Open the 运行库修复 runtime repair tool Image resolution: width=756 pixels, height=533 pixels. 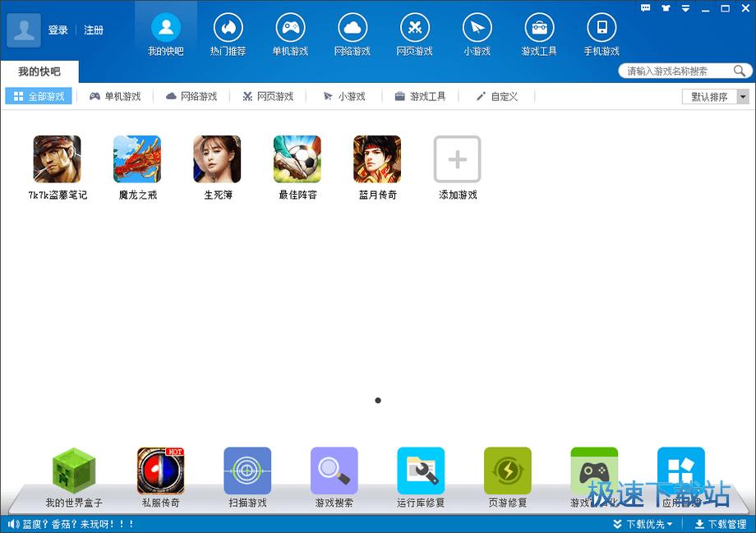[421, 471]
